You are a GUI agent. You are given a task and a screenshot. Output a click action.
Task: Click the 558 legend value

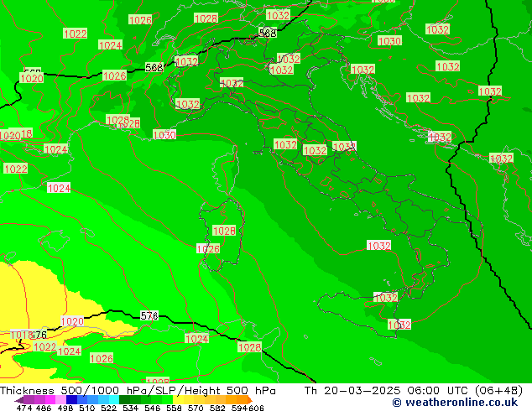coord(174,408)
